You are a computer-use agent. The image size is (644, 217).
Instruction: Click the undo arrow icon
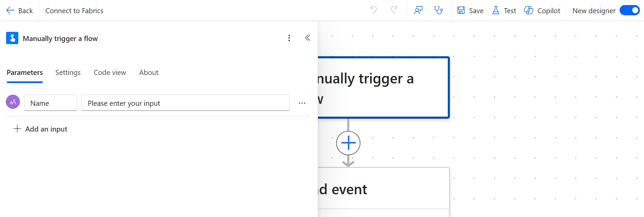373,10
